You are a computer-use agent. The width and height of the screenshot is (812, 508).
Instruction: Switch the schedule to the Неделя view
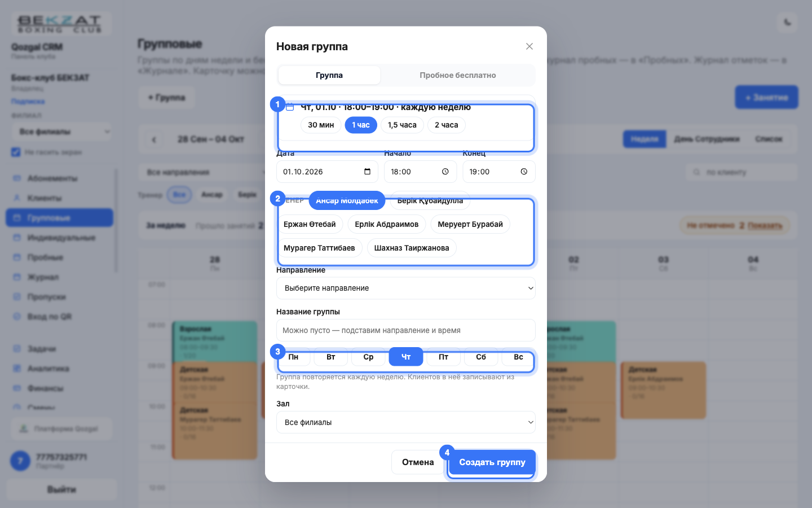pos(645,139)
